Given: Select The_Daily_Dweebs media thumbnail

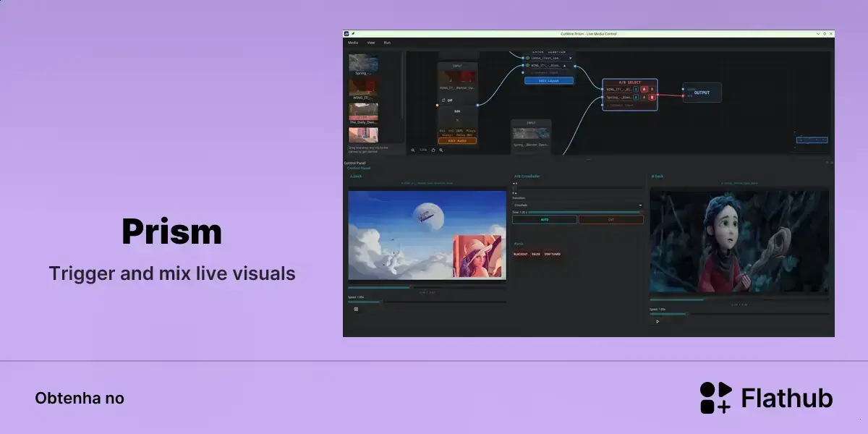Looking at the screenshot, I should click(363, 111).
